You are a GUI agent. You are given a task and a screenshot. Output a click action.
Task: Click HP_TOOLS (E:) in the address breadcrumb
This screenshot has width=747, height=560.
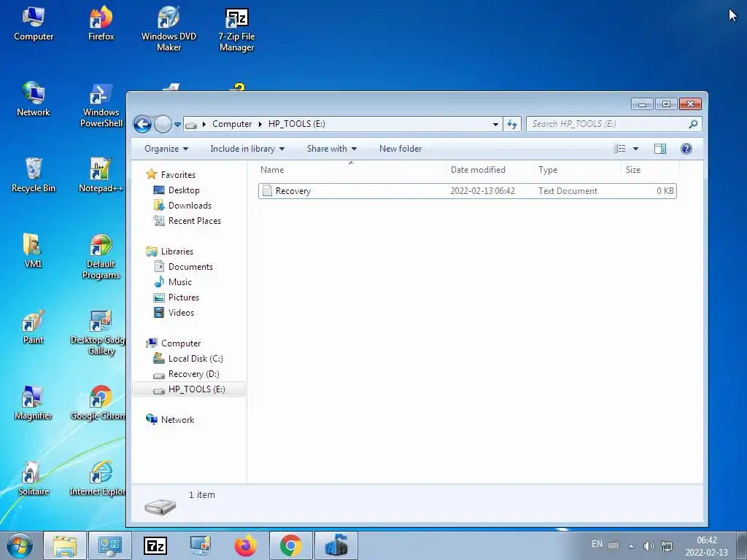(x=296, y=124)
